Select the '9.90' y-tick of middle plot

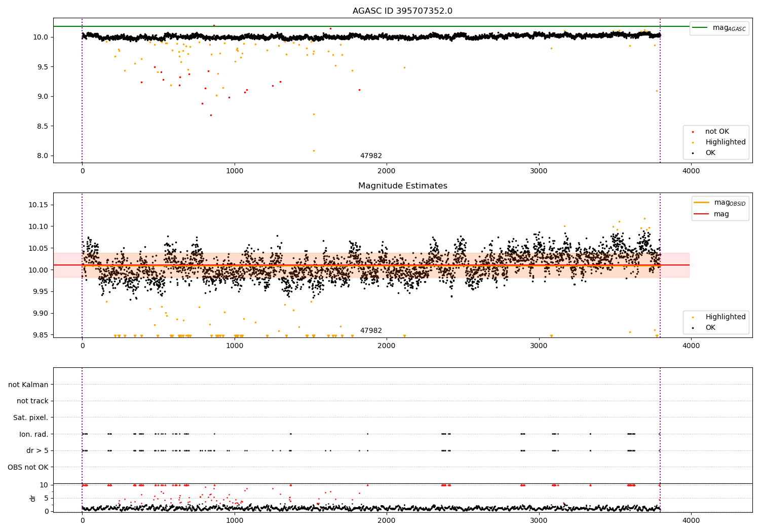[x=41, y=313]
